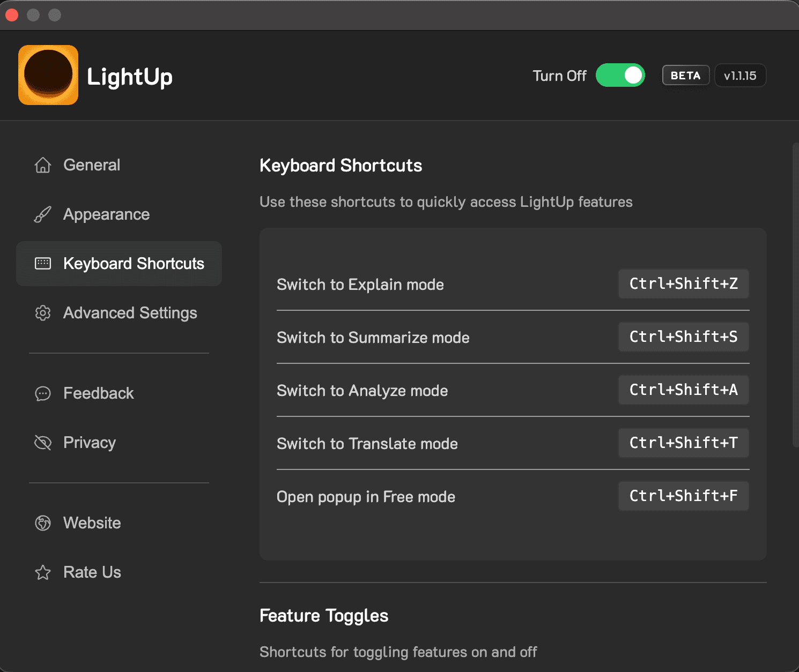The image size is (799, 672).
Task: Turn off LightUp using the green toggle
Action: [x=620, y=75]
